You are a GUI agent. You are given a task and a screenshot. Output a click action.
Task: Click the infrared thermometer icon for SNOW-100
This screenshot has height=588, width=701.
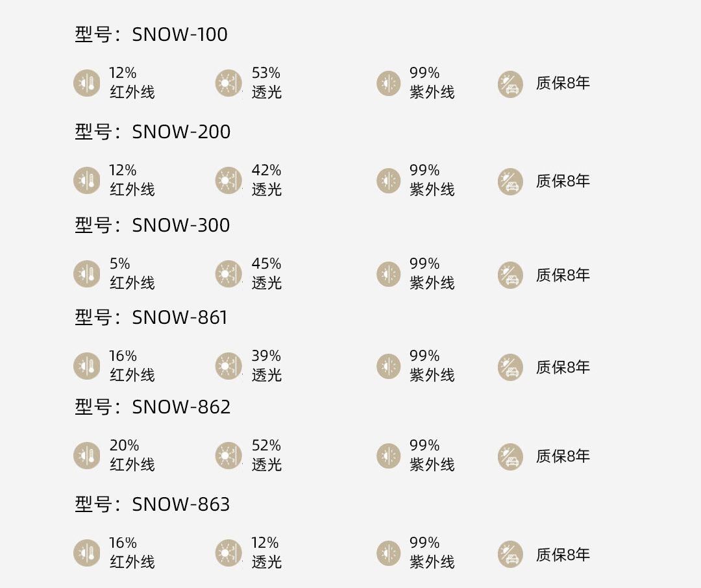coord(87,82)
